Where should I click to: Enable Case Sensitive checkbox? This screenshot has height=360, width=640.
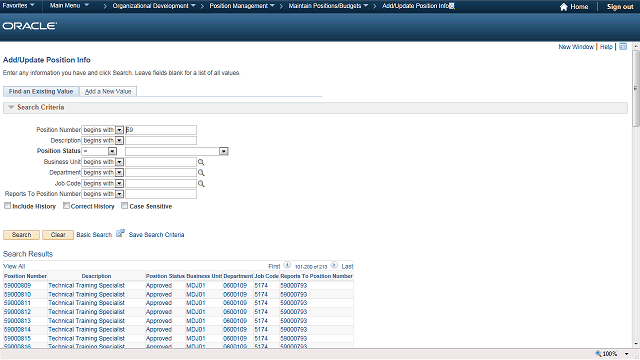[124, 206]
